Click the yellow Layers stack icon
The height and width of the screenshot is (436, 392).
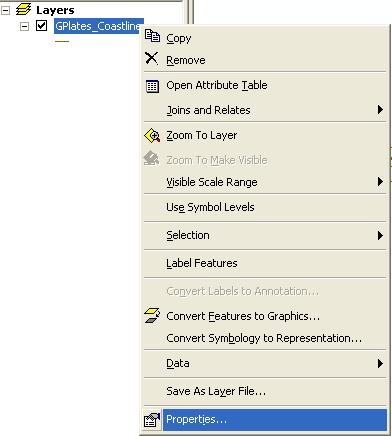click(23, 9)
